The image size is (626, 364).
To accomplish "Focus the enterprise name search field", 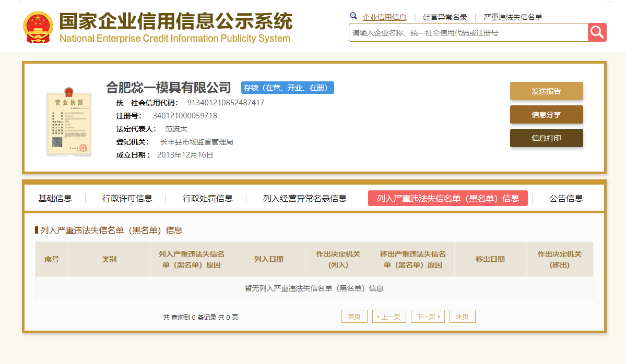I will click(x=468, y=32).
